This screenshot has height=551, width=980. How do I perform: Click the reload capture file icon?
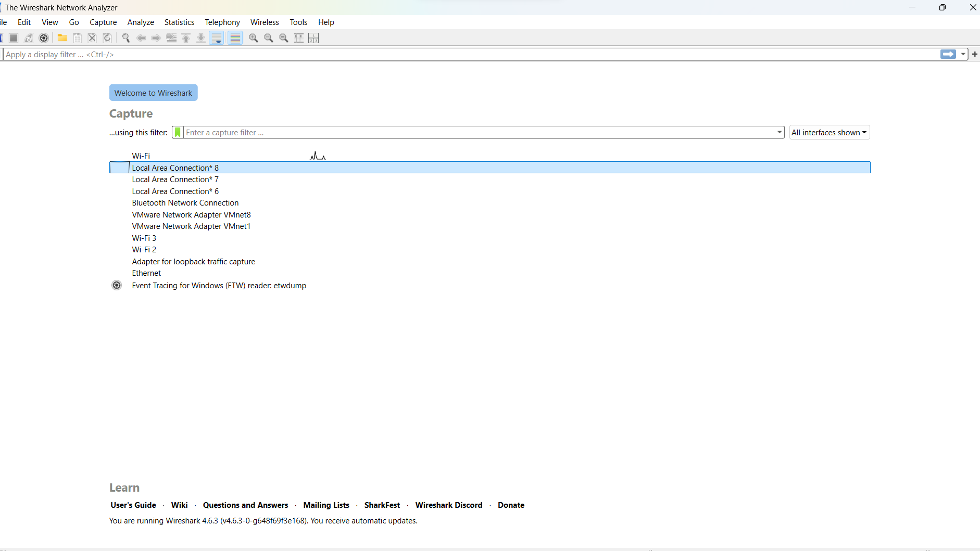[107, 38]
